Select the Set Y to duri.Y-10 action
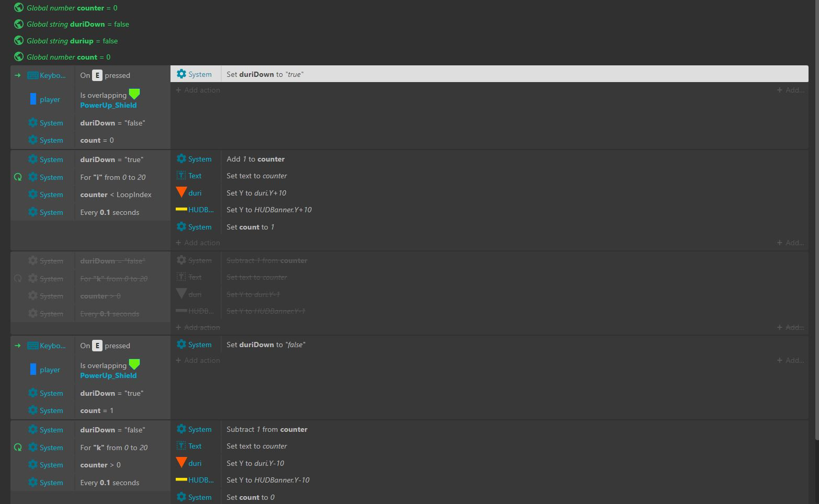The image size is (819, 504). pos(514,463)
